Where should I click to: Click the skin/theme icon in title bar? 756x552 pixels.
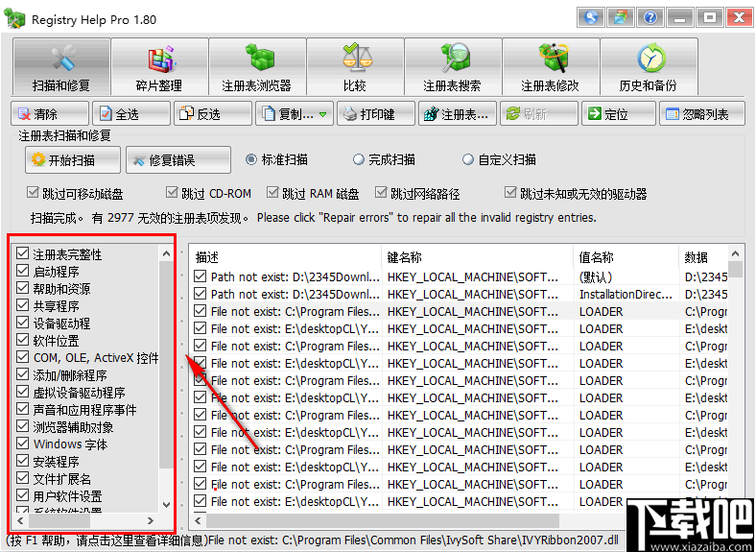pyautogui.click(x=621, y=18)
